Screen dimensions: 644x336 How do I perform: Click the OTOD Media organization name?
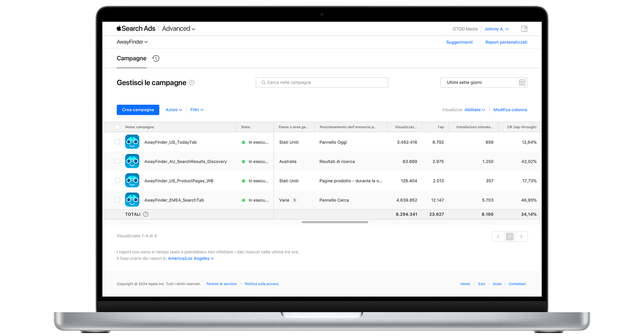click(x=465, y=29)
